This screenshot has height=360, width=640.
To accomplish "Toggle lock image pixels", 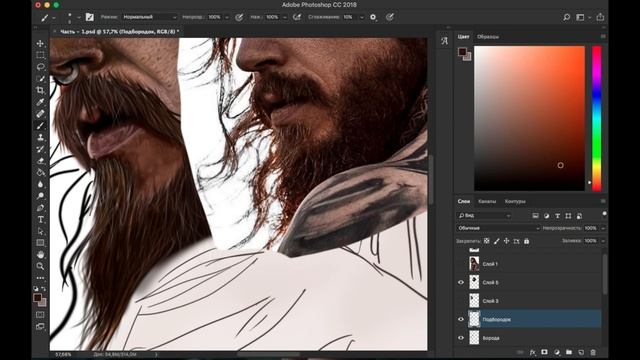I will (496, 241).
